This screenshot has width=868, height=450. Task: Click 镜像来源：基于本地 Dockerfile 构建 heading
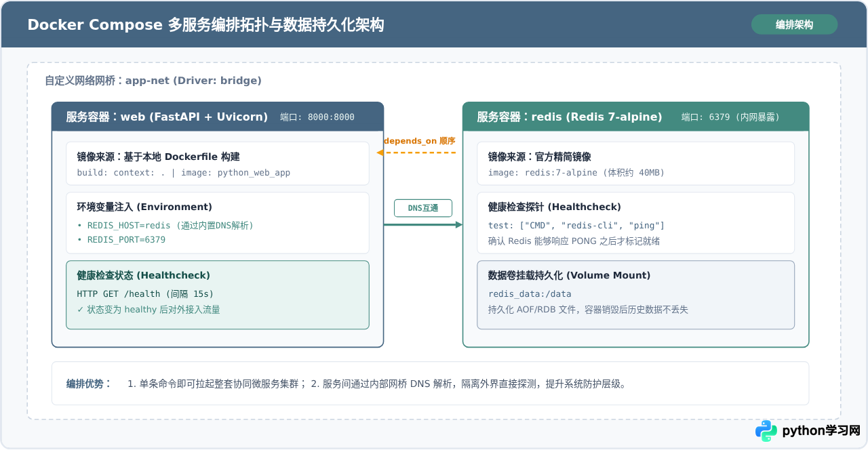click(158, 157)
